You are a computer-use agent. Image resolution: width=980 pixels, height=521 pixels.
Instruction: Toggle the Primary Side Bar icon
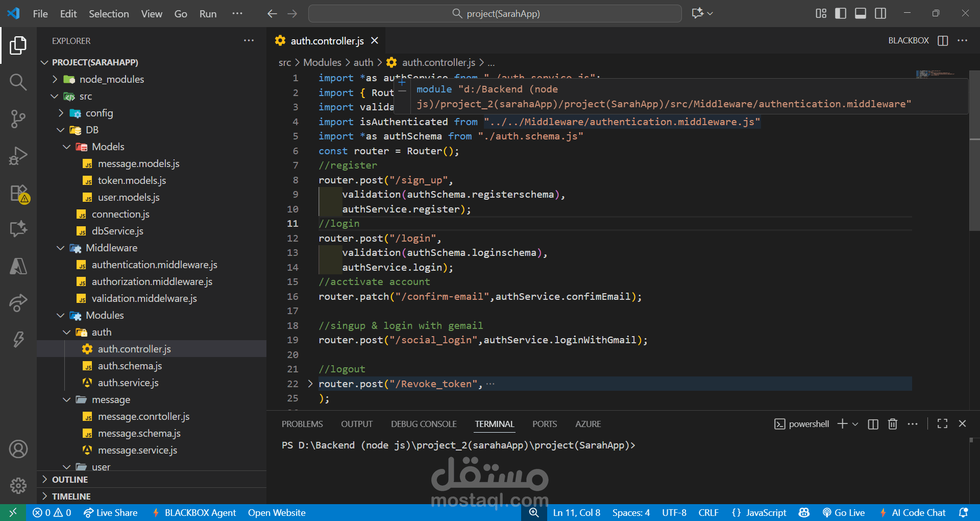tap(840, 13)
